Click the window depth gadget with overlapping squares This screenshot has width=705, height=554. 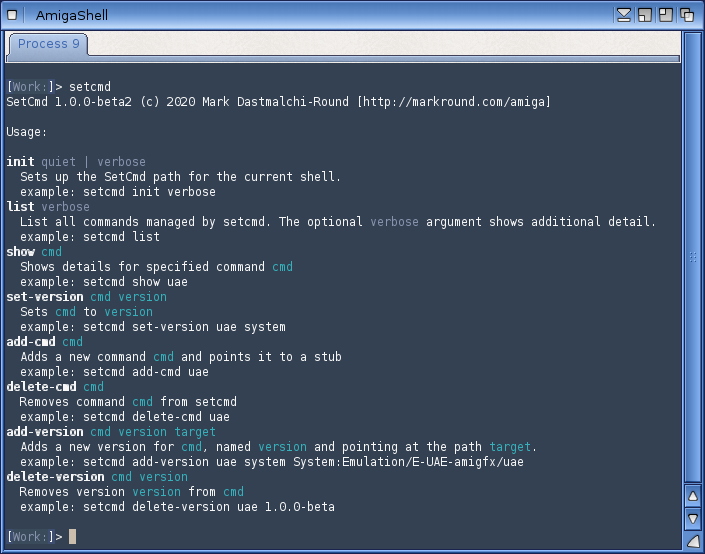687,15
